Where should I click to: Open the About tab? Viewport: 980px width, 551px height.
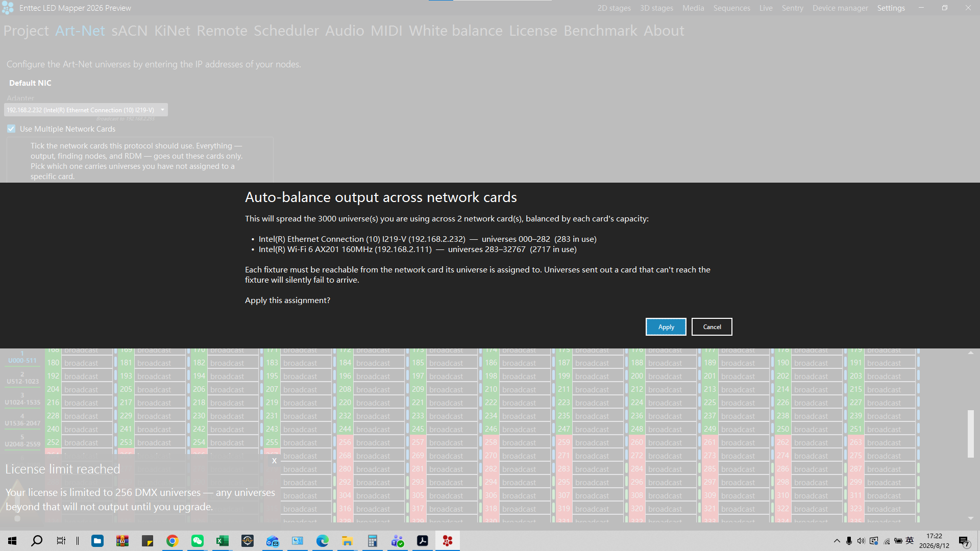(664, 31)
